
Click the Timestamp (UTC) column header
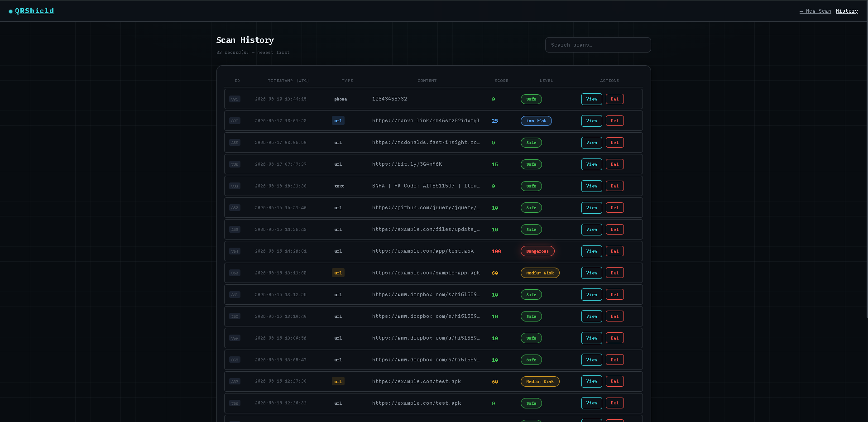click(288, 81)
